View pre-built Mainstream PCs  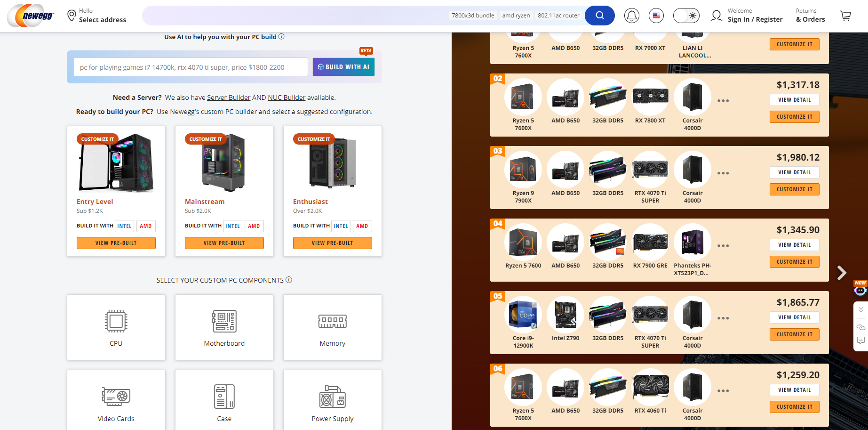[x=224, y=243]
